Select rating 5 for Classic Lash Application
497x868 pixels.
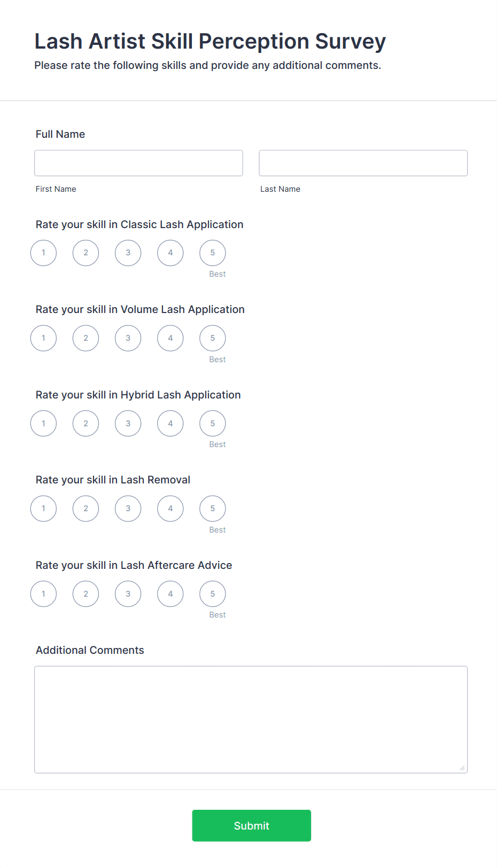[212, 253]
